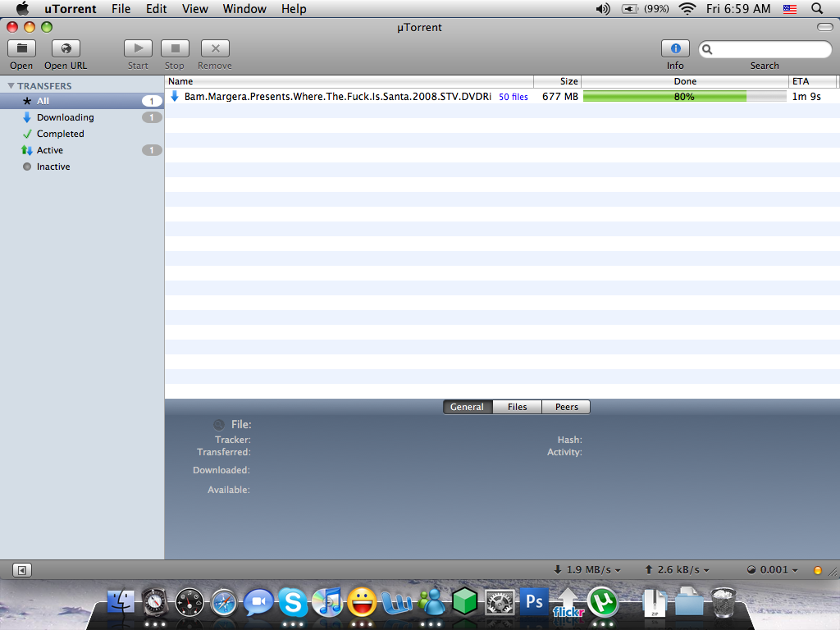
Task: Click the Stop square button icon
Action: (176, 48)
